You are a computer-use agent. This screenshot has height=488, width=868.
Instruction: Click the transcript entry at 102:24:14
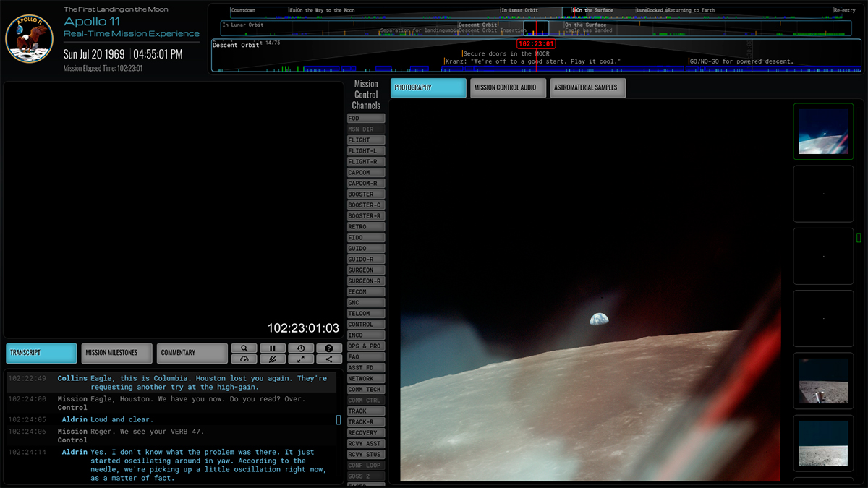(172, 465)
